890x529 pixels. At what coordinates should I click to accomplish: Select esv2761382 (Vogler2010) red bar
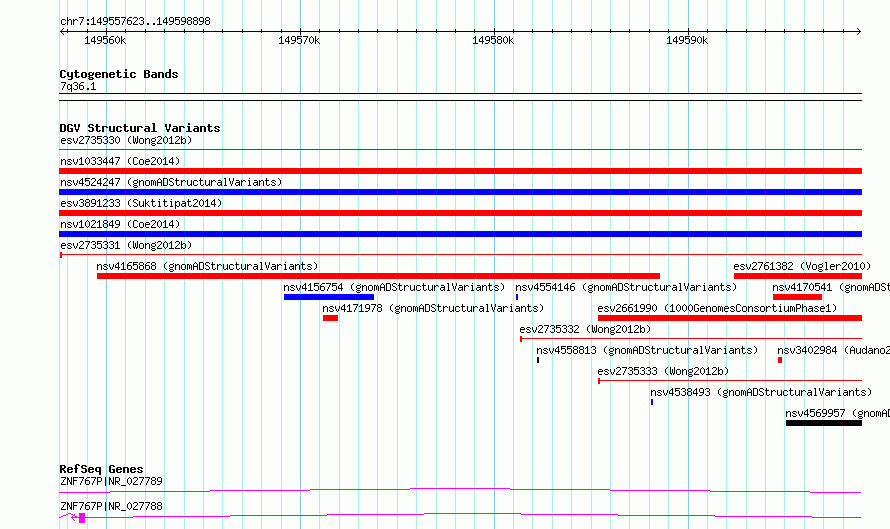pyautogui.click(x=797, y=276)
